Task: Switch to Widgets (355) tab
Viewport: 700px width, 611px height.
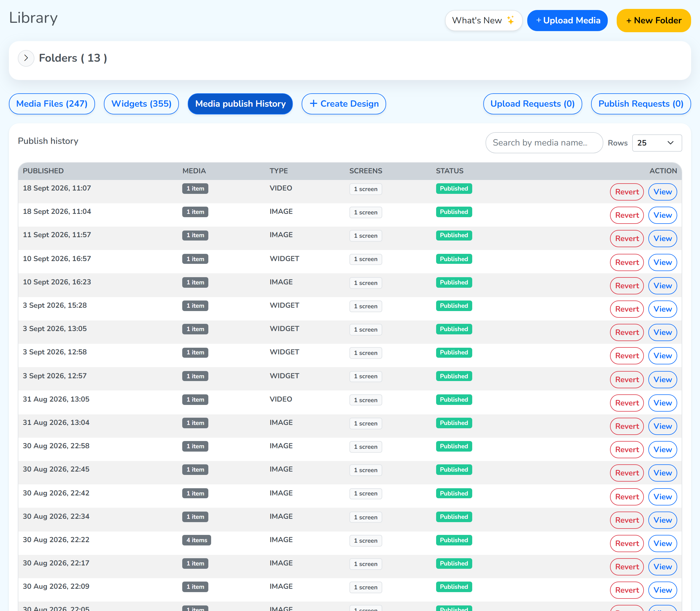Action: point(141,104)
